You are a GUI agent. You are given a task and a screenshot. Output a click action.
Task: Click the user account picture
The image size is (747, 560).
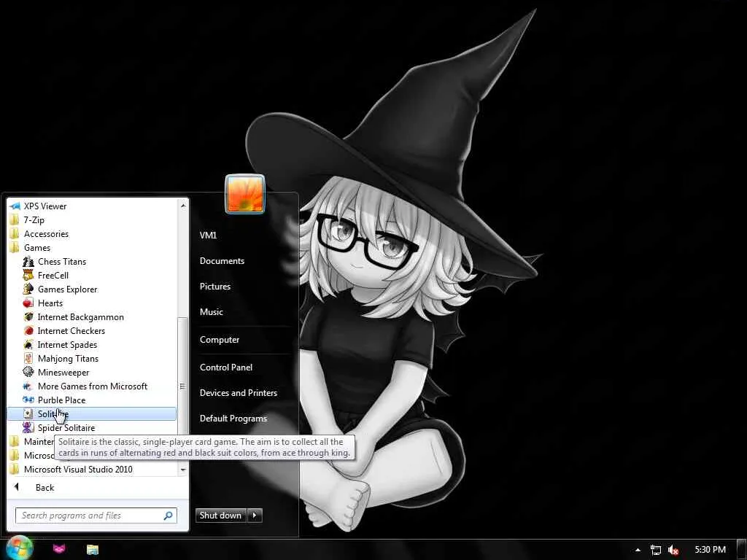click(245, 194)
